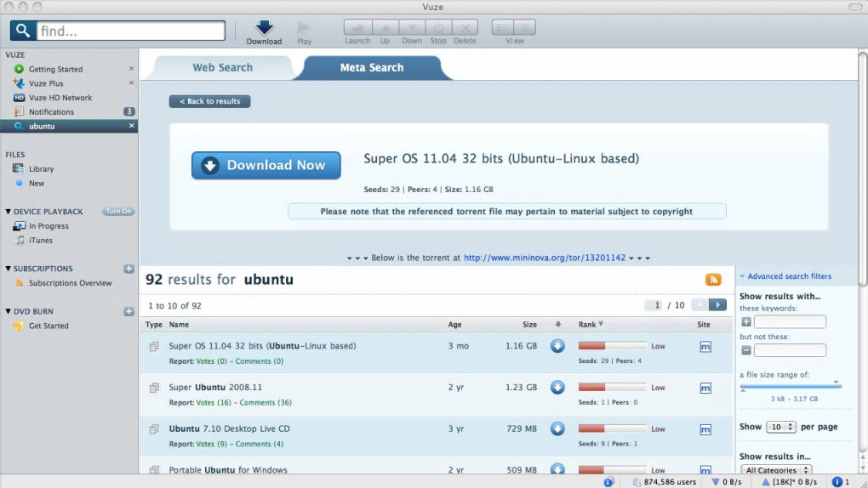Image resolution: width=868 pixels, height=488 pixels.
Task: Open the mininova.org torrent link
Action: (x=545, y=258)
